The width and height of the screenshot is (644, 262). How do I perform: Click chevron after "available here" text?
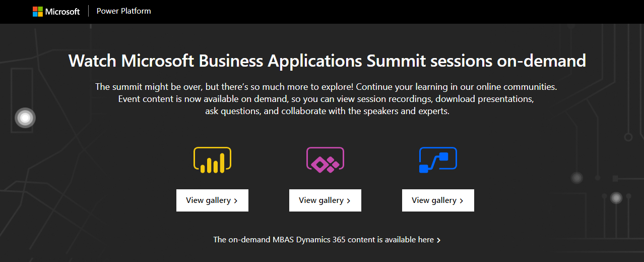(x=439, y=240)
